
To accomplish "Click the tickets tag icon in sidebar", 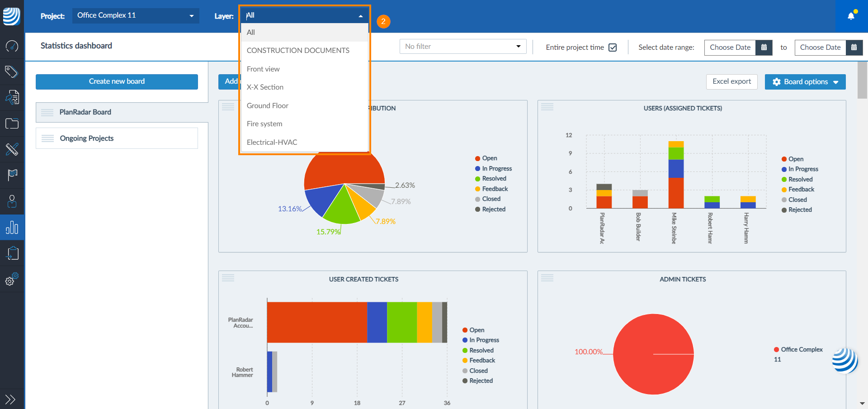I will click(x=12, y=71).
